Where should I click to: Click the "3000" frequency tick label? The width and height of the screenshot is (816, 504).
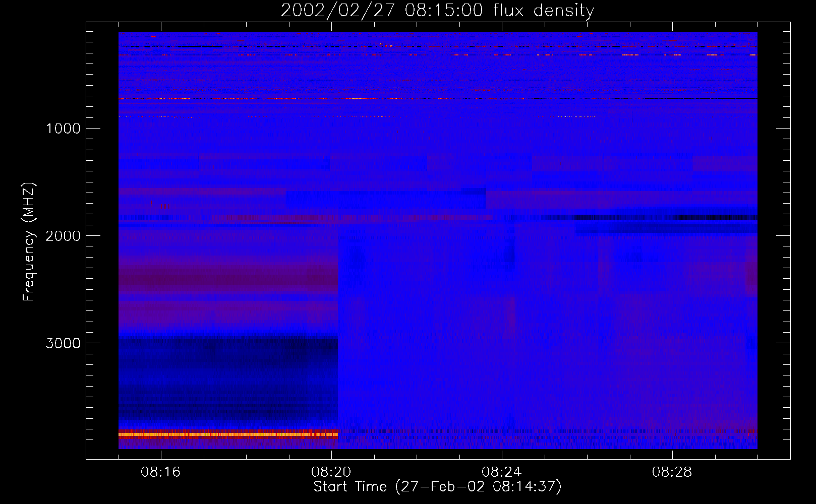[x=63, y=343]
